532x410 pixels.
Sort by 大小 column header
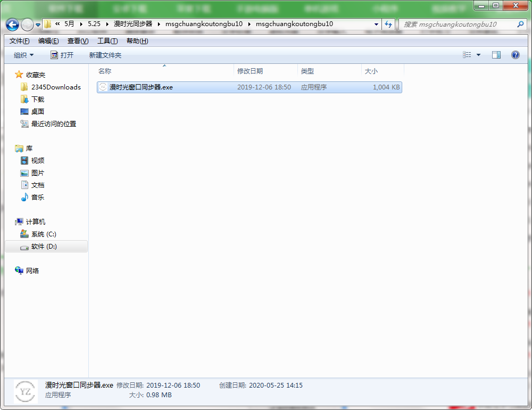pos(383,71)
